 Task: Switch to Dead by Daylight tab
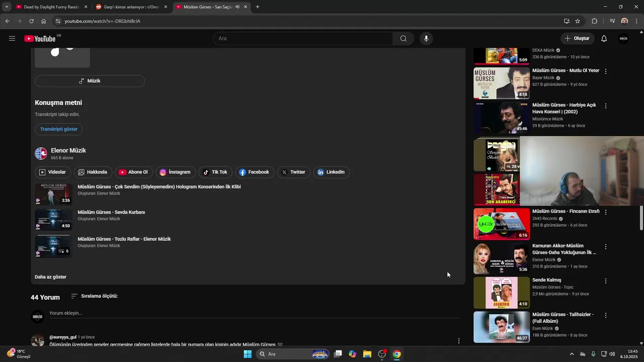[51, 7]
